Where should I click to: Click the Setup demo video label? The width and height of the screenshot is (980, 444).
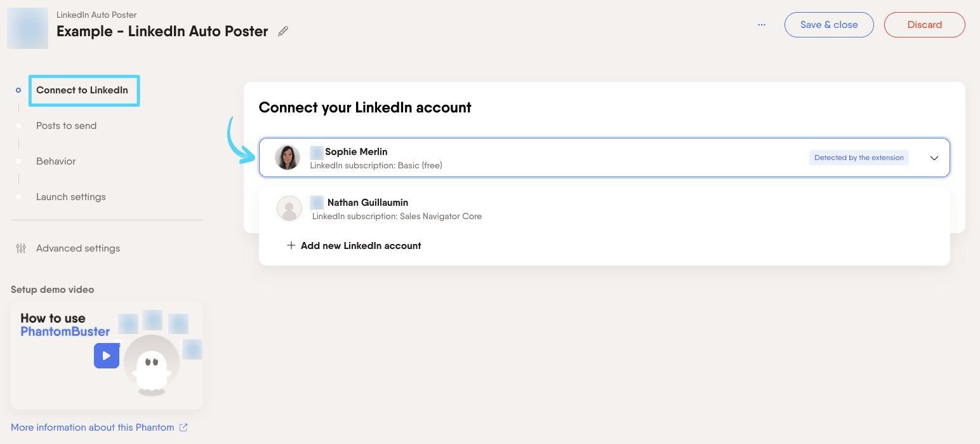pos(52,290)
